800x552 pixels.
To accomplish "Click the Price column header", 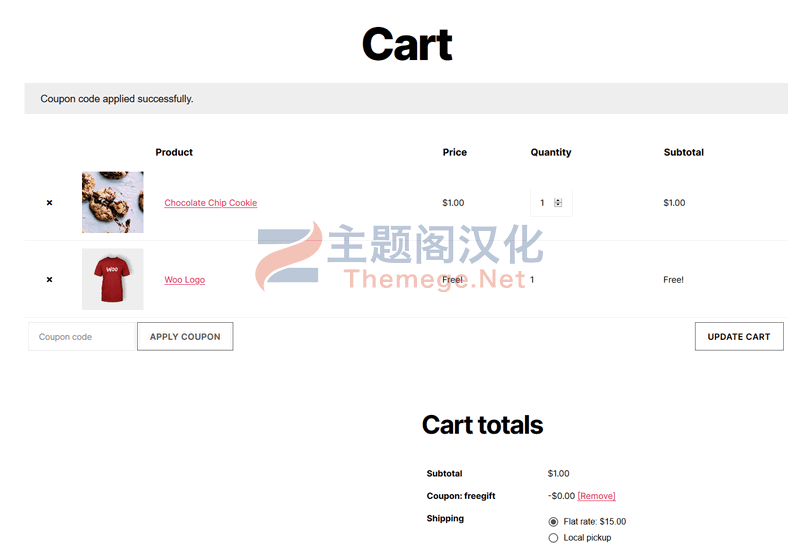I will (455, 152).
